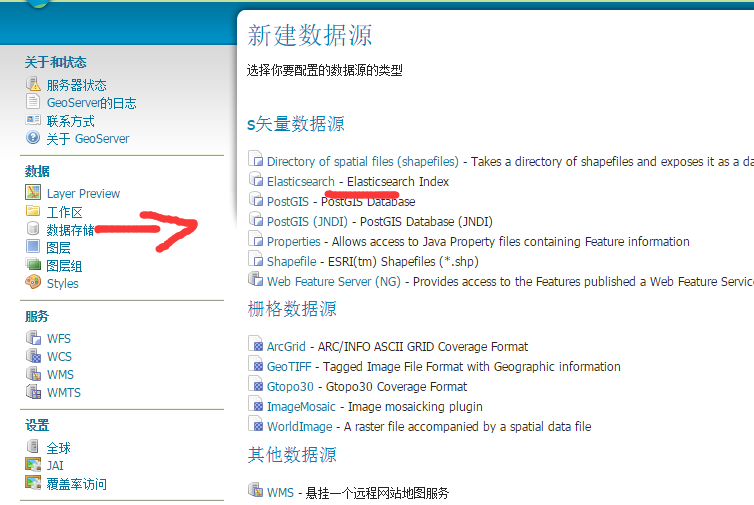Click the Elasticsearch data source icon
The width and height of the screenshot is (754, 505).
click(256, 179)
